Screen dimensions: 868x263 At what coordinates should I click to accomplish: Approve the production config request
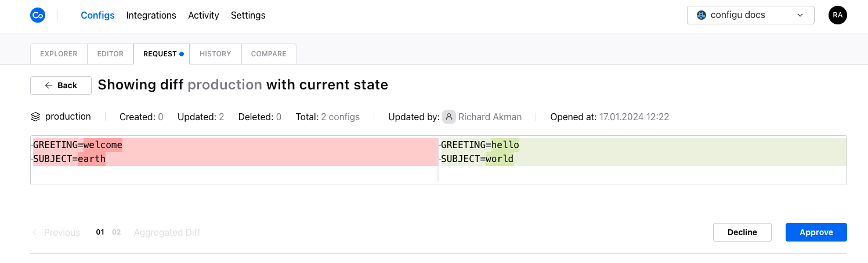pyautogui.click(x=816, y=232)
